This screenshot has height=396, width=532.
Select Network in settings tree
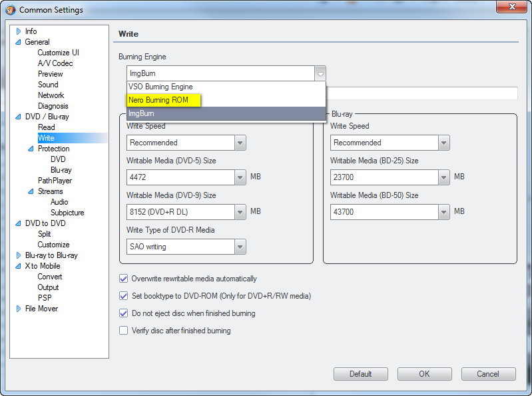click(x=51, y=95)
